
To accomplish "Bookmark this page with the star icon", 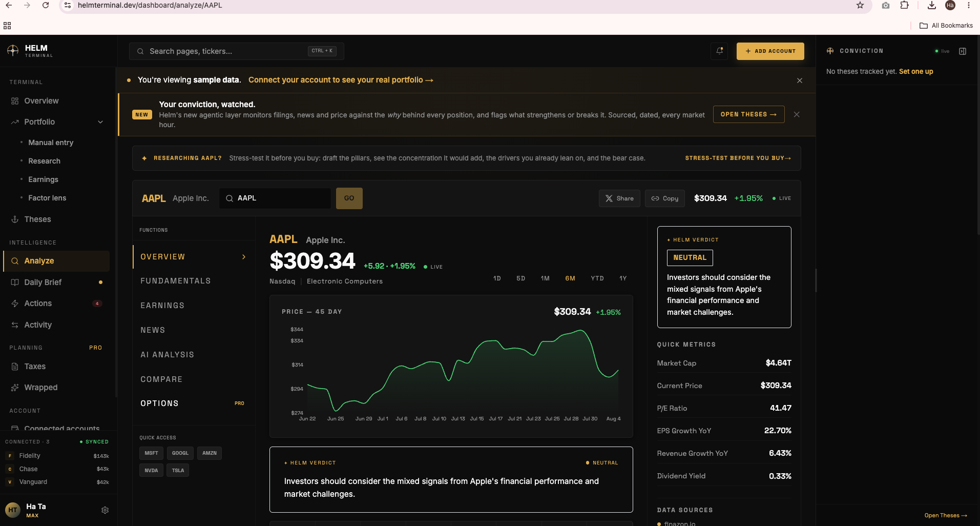I will click(860, 5).
